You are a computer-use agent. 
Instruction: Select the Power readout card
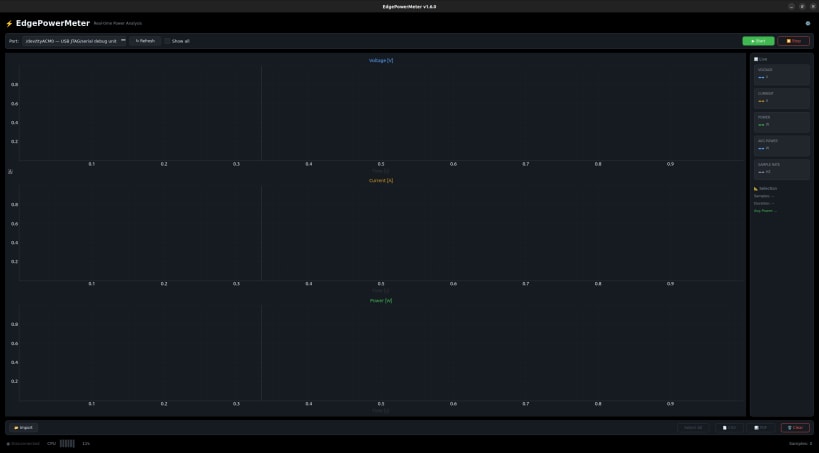pos(781,122)
